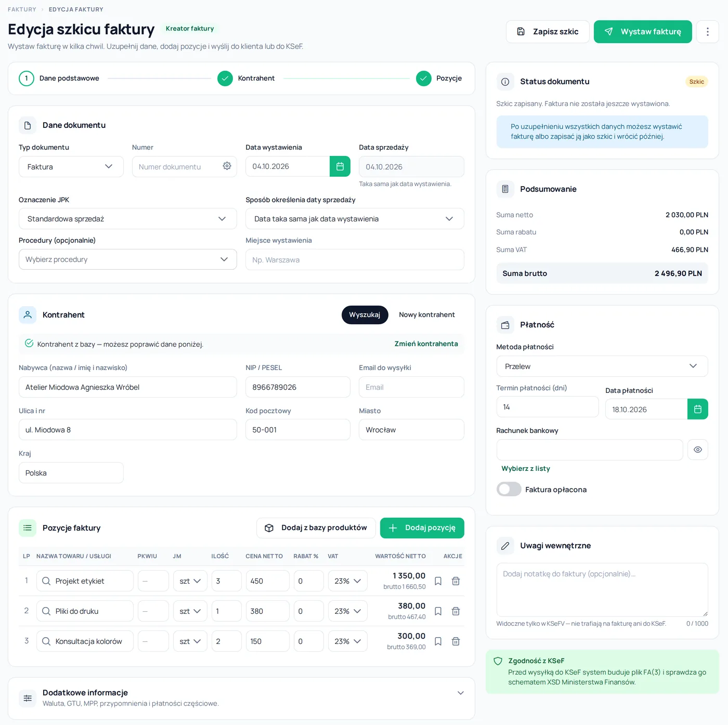Bookmark the Konsultacja kolorów item
This screenshot has height=725, width=728.
point(438,641)
